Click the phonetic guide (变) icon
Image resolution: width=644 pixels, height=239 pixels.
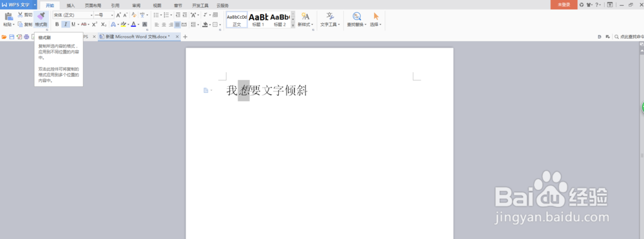pyautogui.click(x=142, y=15)
